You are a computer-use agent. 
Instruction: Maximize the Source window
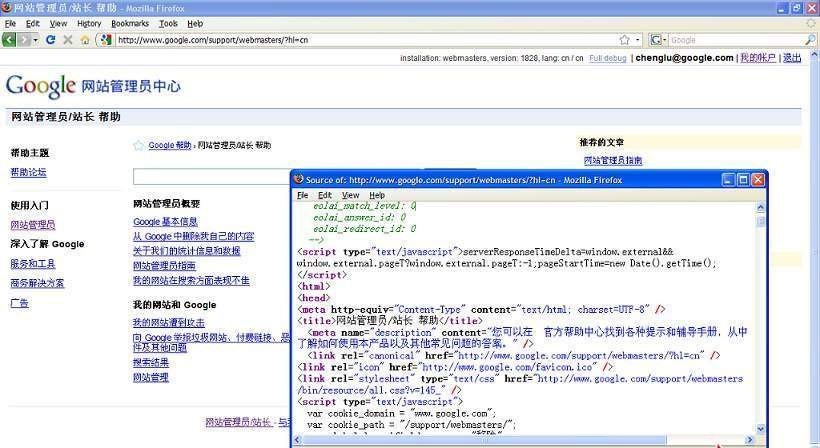743,180
